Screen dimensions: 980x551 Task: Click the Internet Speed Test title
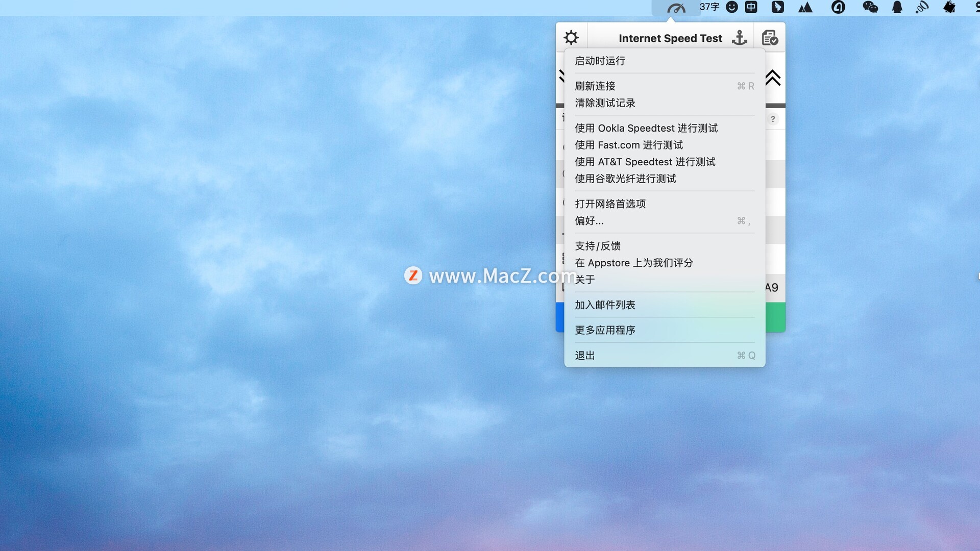670,38
